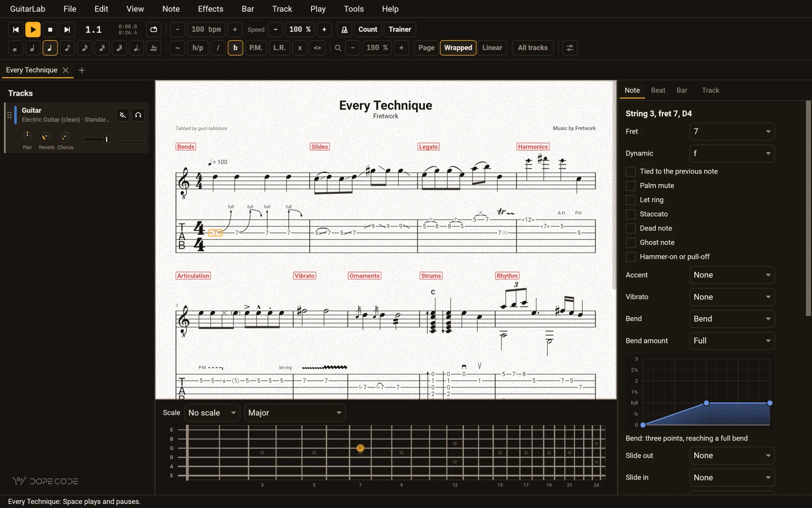Decrease playback speed percentage
Screen dimensions: 812x508
tap(276, 29)
